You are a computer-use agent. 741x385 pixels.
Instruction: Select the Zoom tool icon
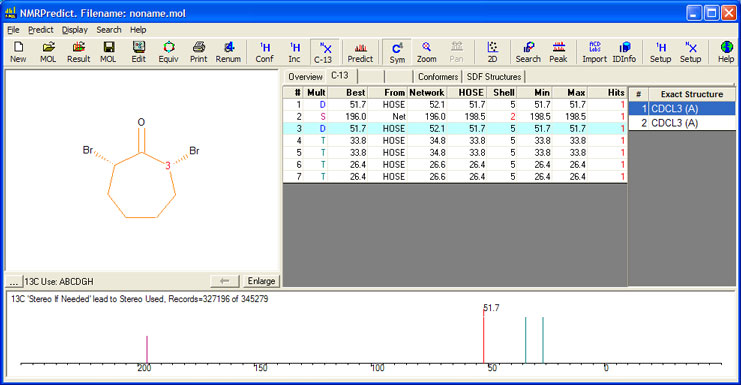pos(426,52)
